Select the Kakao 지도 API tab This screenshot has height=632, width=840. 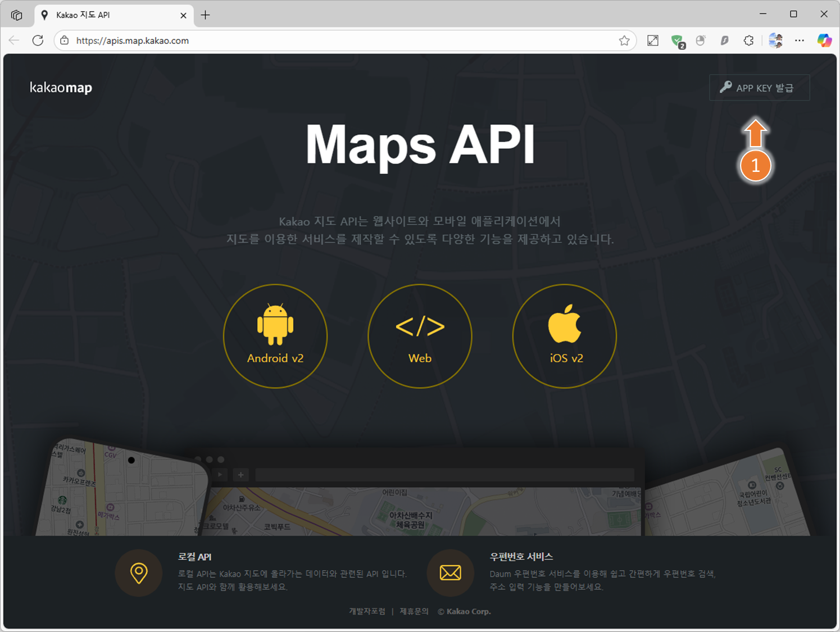coord(114,15)
